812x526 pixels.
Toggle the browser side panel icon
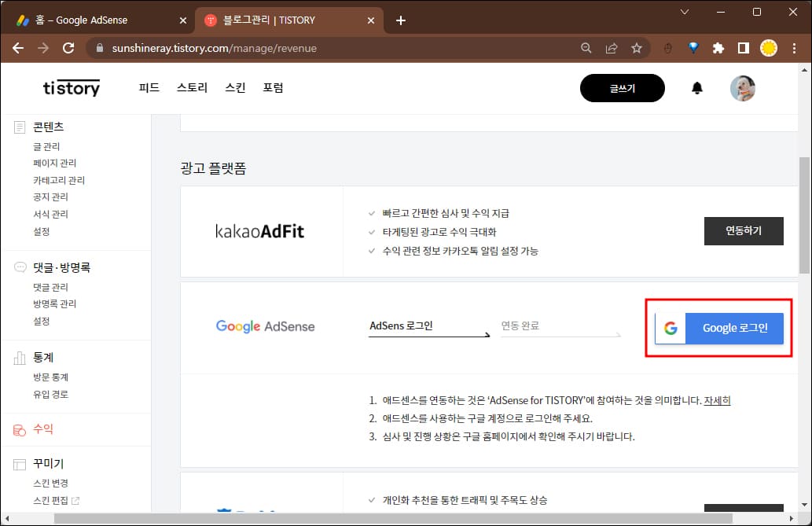[744, 48]
